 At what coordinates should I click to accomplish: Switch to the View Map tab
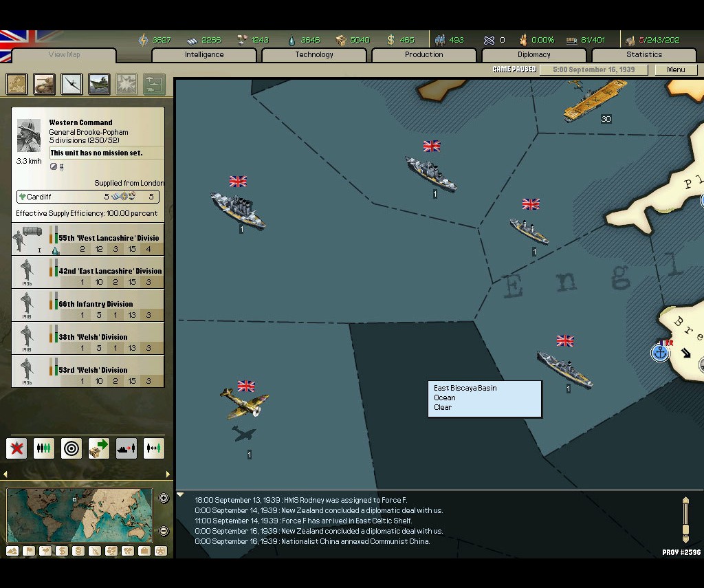[64, 55]
